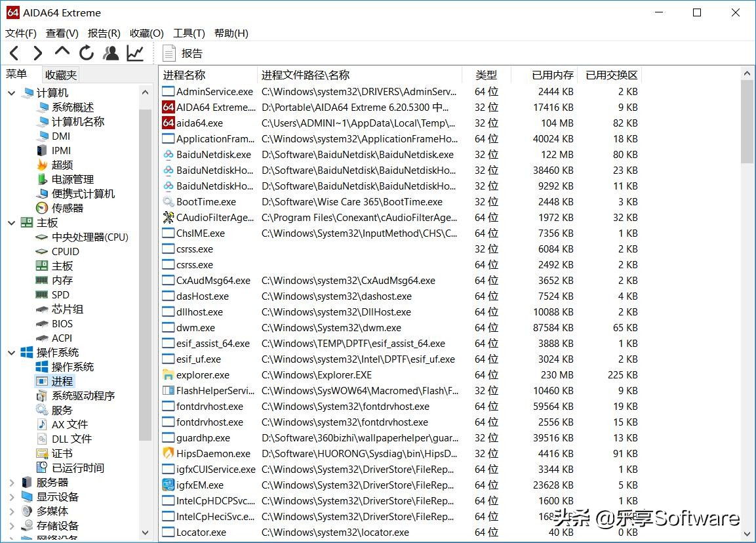The image size is (756, 543).
Task: Open the 文件(F) menu
Action: (21, 33)
